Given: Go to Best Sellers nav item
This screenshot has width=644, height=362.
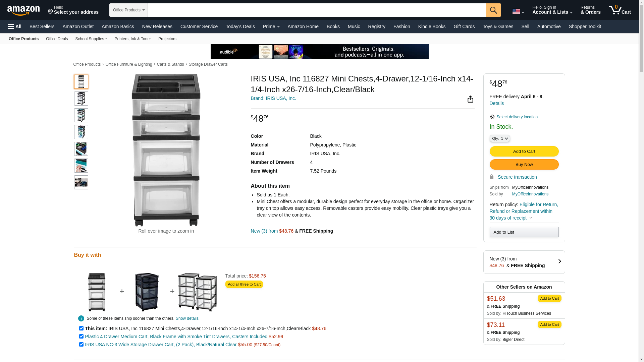Looking at the screenshot, I should [42, 26].
